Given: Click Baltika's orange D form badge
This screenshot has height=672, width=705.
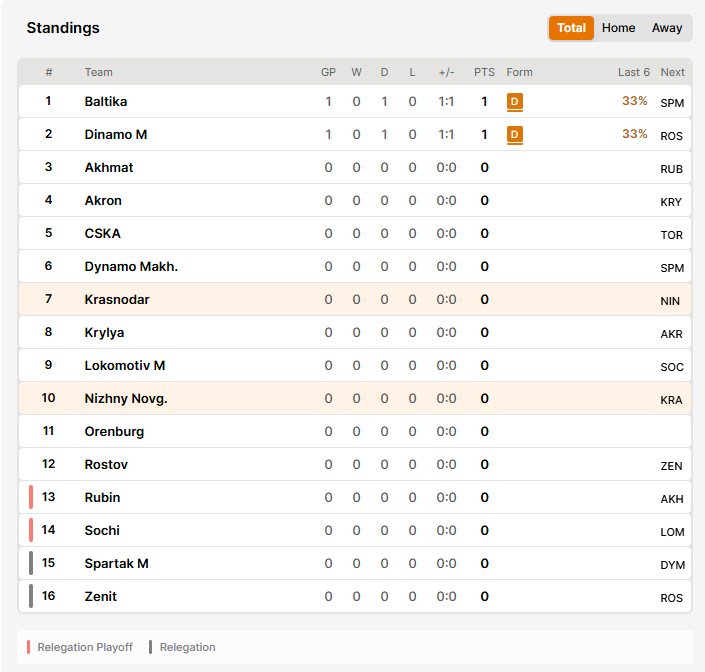Looking at the screenshot, I should pyautogui.click(x=514, y=102).
